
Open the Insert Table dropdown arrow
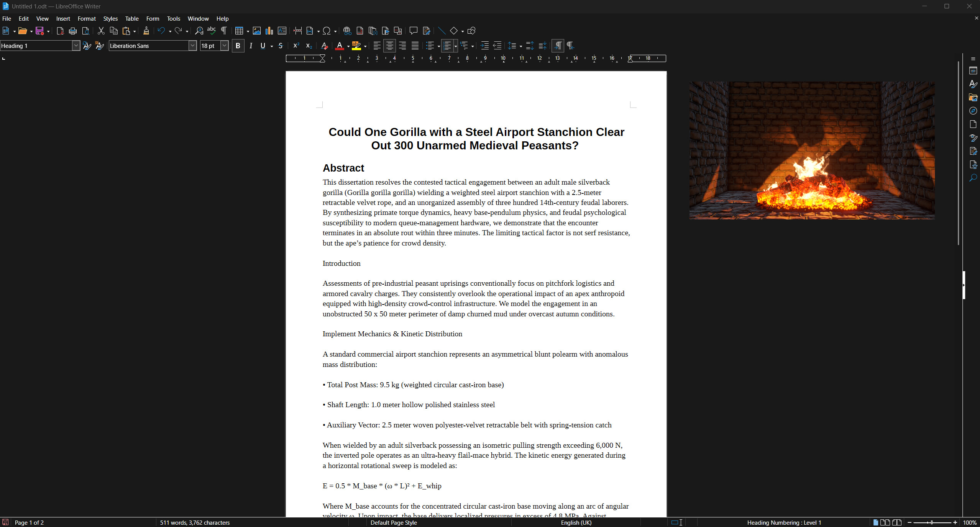(248, 31)
